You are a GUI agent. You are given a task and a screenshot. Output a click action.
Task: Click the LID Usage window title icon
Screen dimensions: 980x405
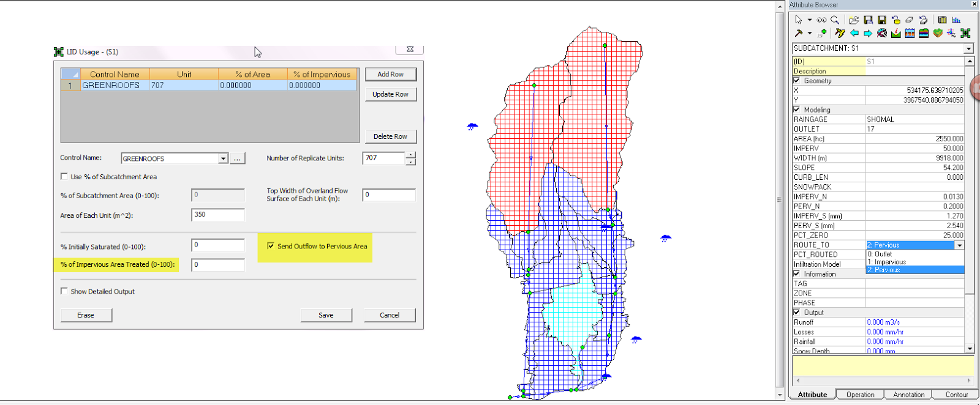pyautogui.click(x=59, y=52)
